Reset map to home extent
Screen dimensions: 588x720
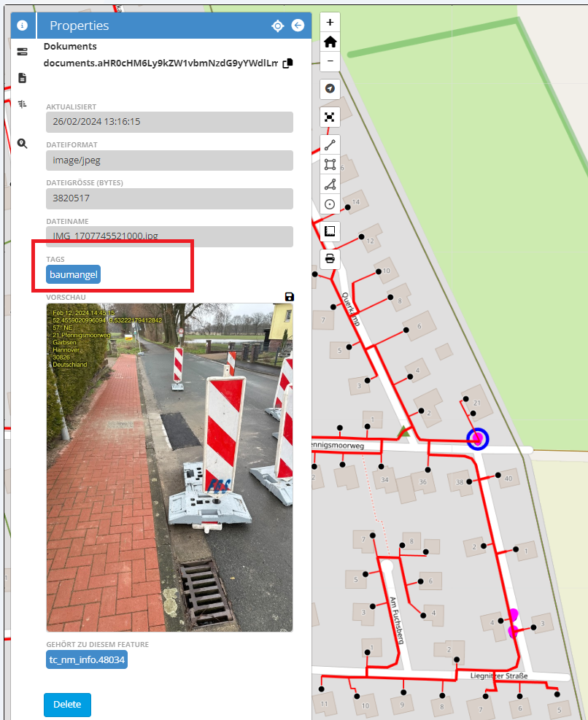(x=330, y=42)
